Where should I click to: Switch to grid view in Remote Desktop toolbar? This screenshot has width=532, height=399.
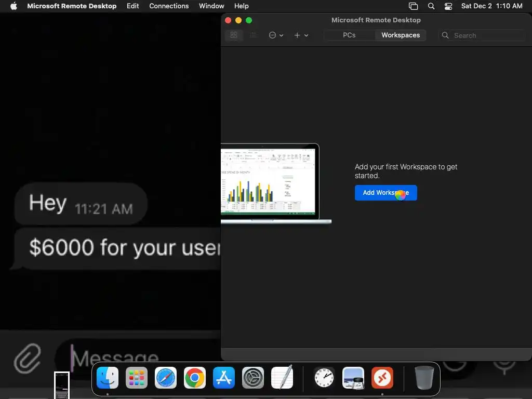coord(234,35)
